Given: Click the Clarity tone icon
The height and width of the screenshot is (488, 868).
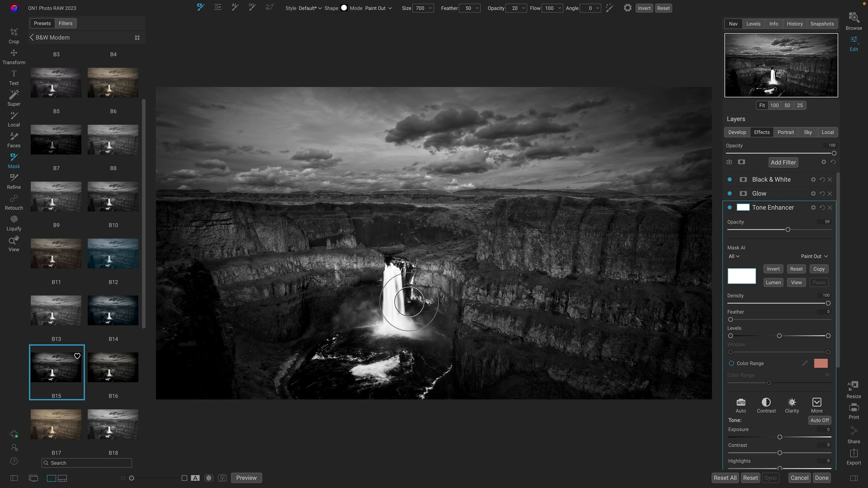Looking at the screenshot, I should pyautogui.click(x=792, y=403).
